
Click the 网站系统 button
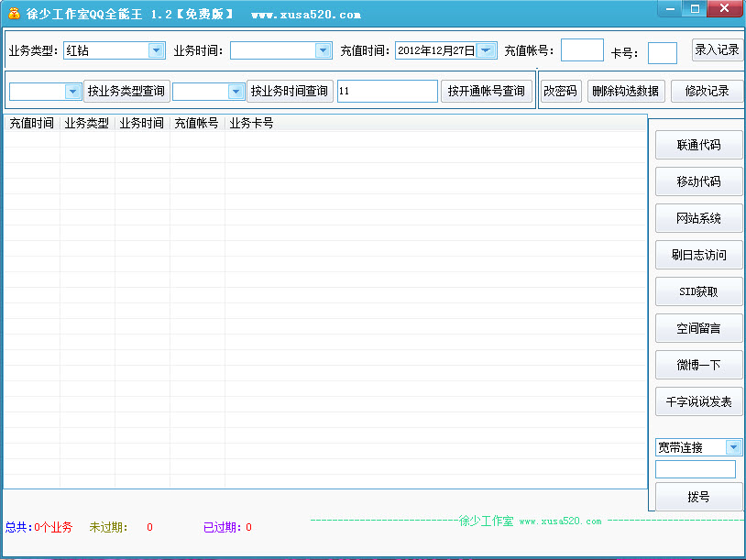699,218
